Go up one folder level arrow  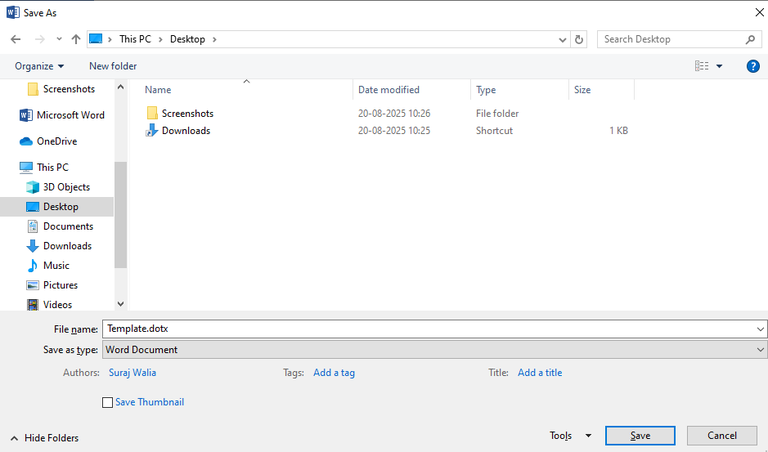tap(76, 39)
